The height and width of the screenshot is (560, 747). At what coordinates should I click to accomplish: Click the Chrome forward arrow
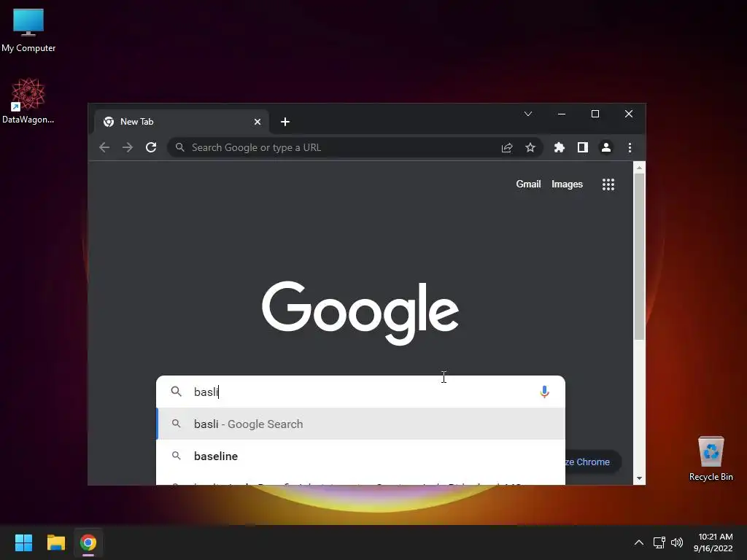coord(127,147)
